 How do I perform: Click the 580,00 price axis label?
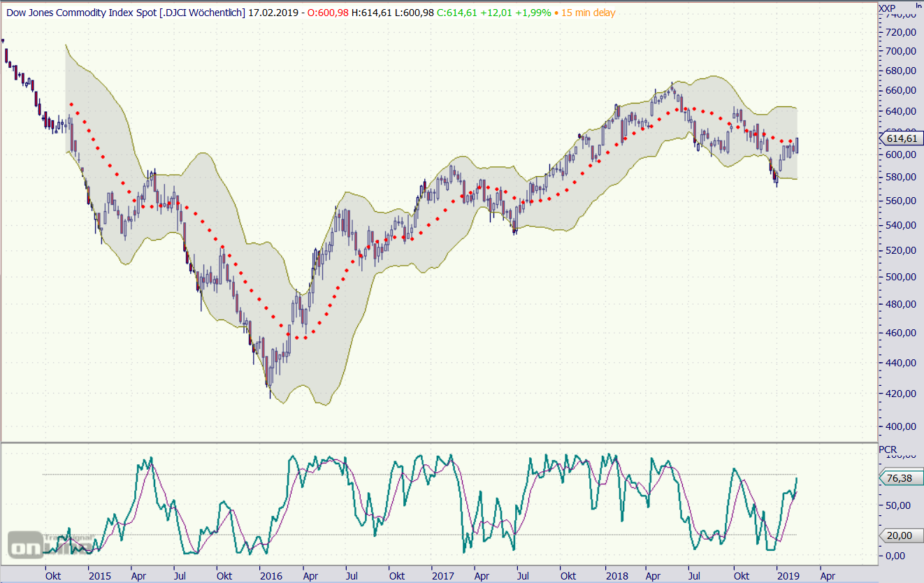[x=900, y=177]
